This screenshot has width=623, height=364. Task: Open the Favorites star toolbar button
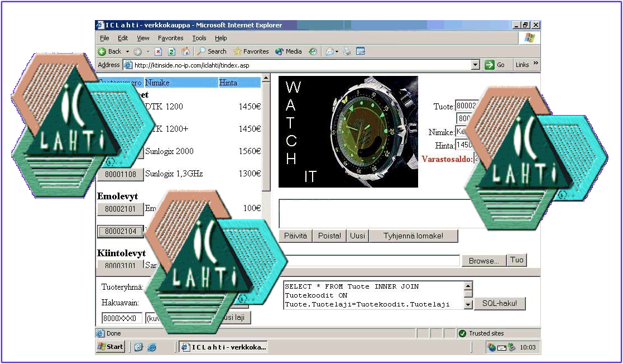point(251,51)
